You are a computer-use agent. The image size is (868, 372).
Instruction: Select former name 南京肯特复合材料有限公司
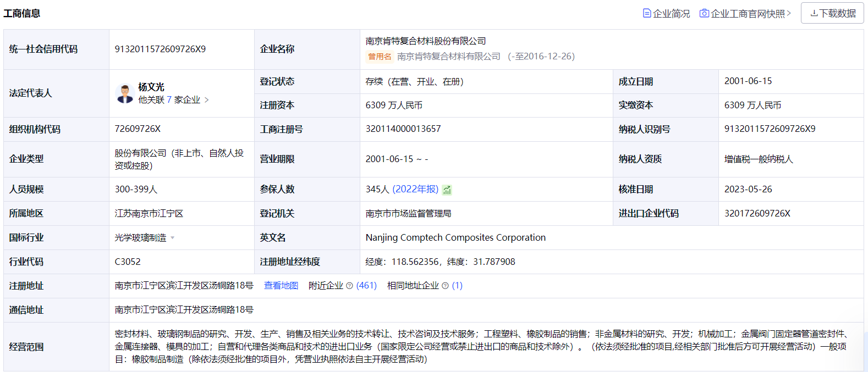449,57
